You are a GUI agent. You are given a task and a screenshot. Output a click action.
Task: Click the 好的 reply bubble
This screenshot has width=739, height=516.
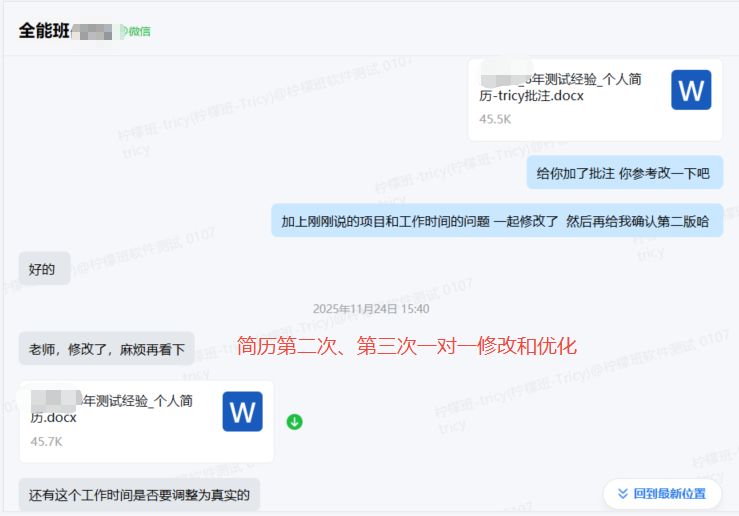tap(44, 269)
